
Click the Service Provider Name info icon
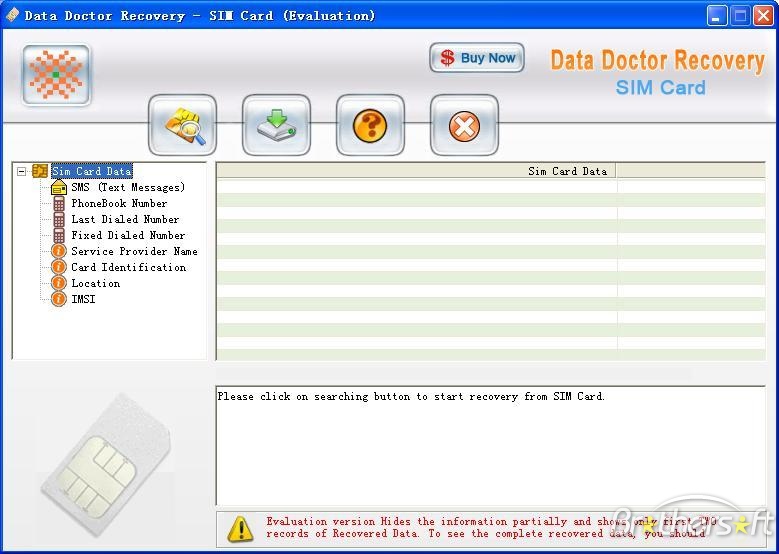[59, 251]
